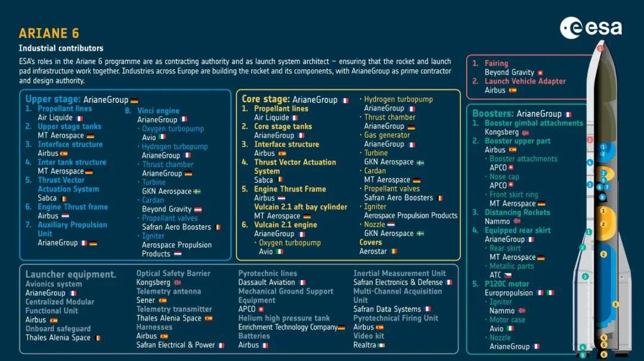Click Spanish flag next to Sener

point(163,301)
